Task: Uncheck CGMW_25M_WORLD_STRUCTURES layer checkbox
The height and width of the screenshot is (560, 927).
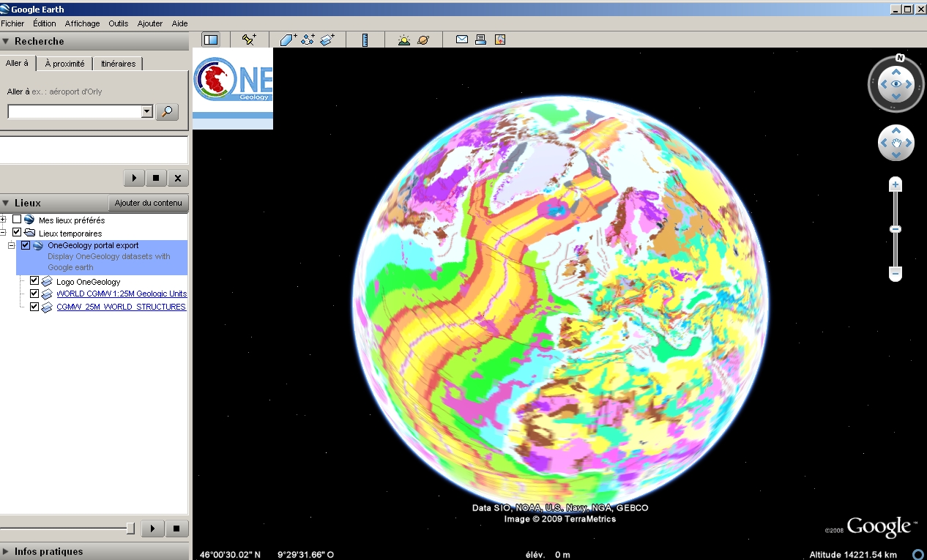Action: point(34,307)
